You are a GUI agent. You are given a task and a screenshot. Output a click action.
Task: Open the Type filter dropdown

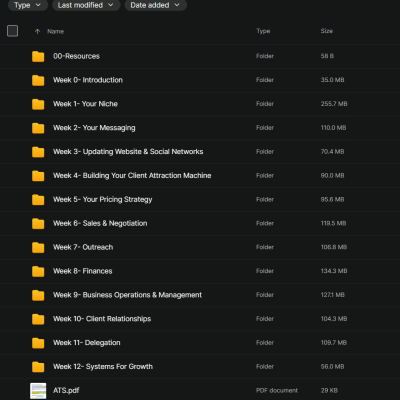28,5
